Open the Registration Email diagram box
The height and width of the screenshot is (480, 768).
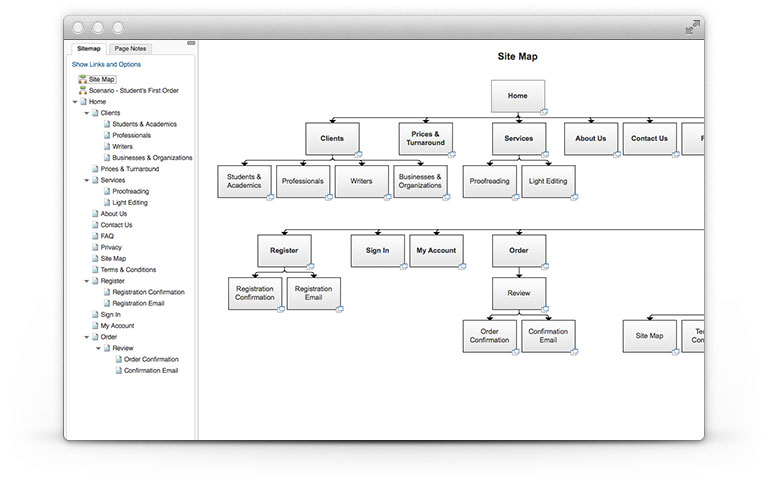(313, 293)
